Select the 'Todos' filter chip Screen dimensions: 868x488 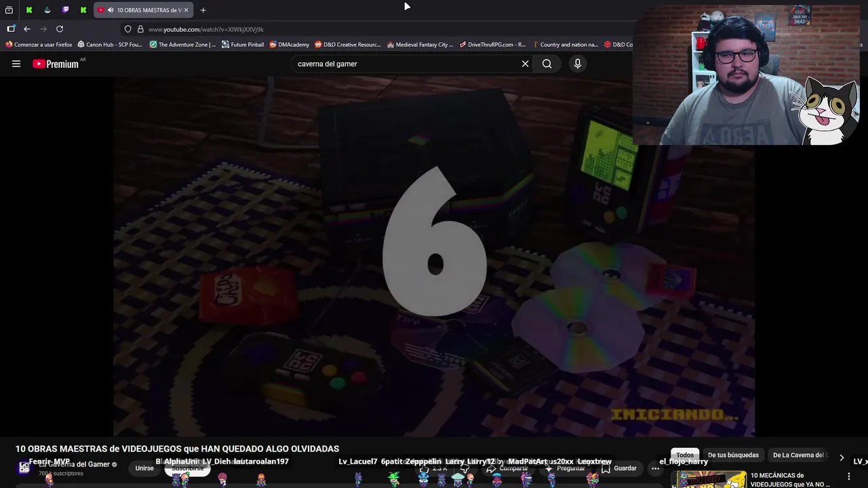coord(685,455)
